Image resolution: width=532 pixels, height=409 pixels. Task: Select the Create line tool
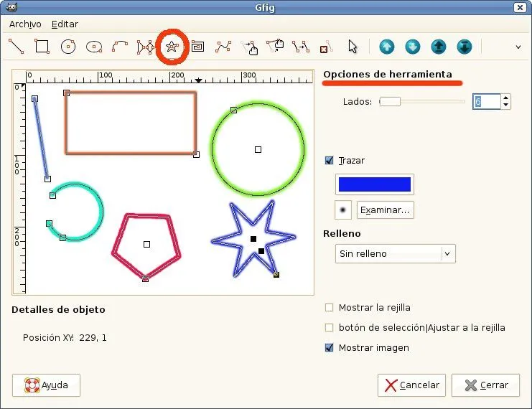click(x=16, y=47)
